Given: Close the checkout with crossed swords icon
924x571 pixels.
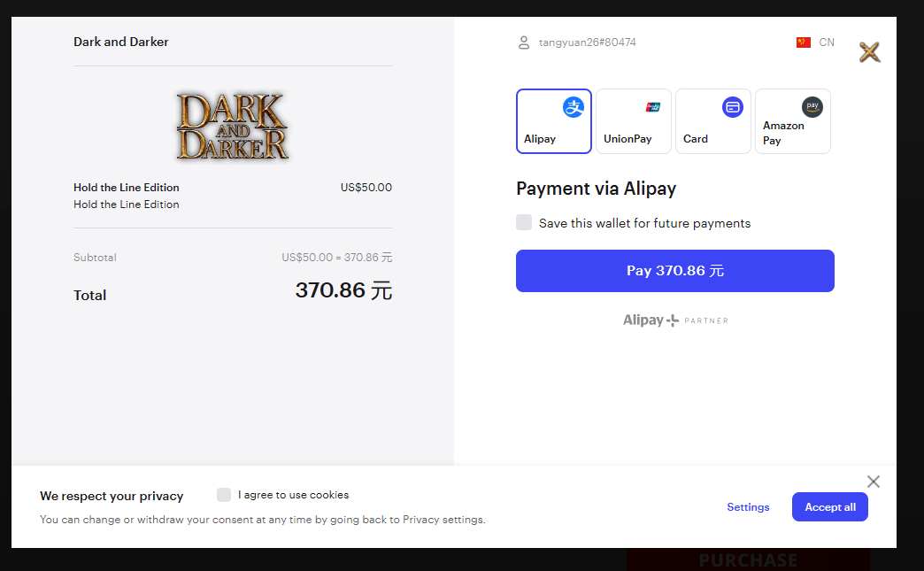Looking at the screenshot, I should click(x=870, y=52).
